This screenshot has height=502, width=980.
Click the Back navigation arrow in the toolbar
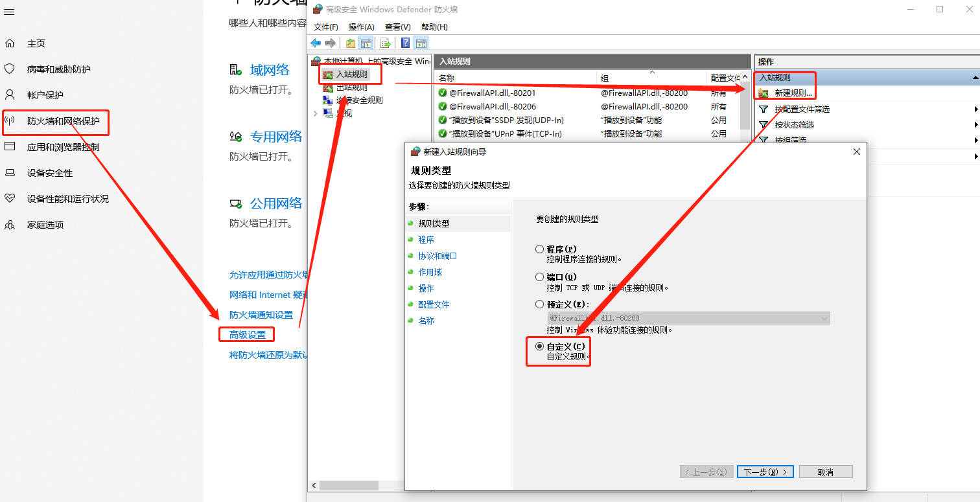[316, 43]
